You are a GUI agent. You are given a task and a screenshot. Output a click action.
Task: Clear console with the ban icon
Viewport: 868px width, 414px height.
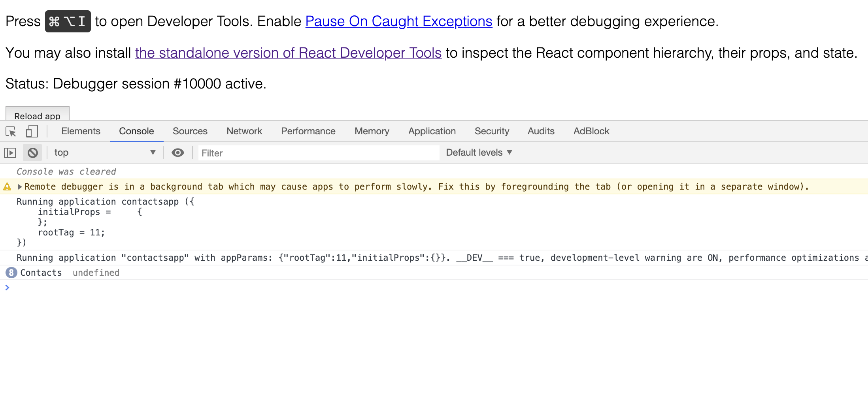coord(33,153)
